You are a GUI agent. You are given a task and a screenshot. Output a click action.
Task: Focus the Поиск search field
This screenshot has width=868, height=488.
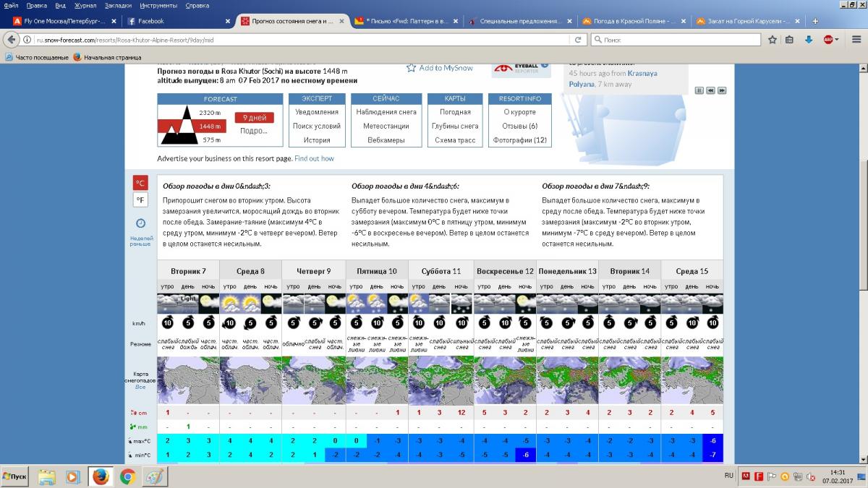pyautogui.click(x=675, y=40)
